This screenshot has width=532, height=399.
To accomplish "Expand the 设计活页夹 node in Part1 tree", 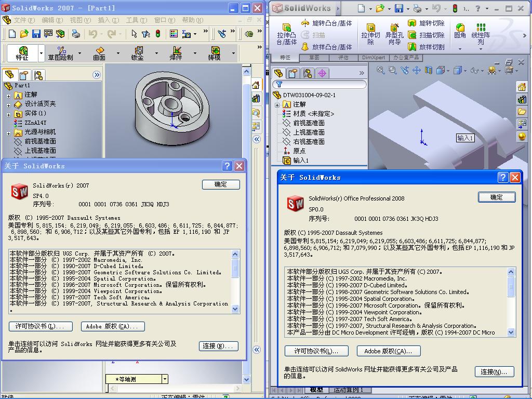I will 8,105.
